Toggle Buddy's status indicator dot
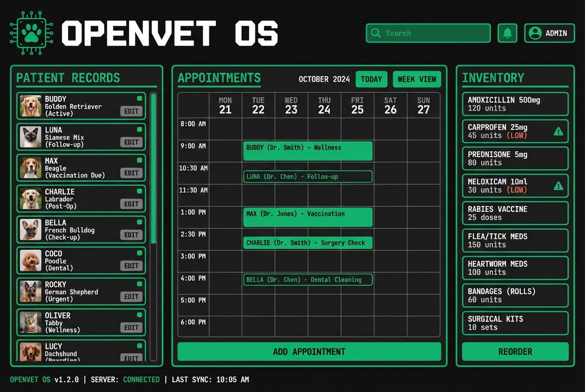Viewport: 585px width, 392px height. click(x=139, y=97)
